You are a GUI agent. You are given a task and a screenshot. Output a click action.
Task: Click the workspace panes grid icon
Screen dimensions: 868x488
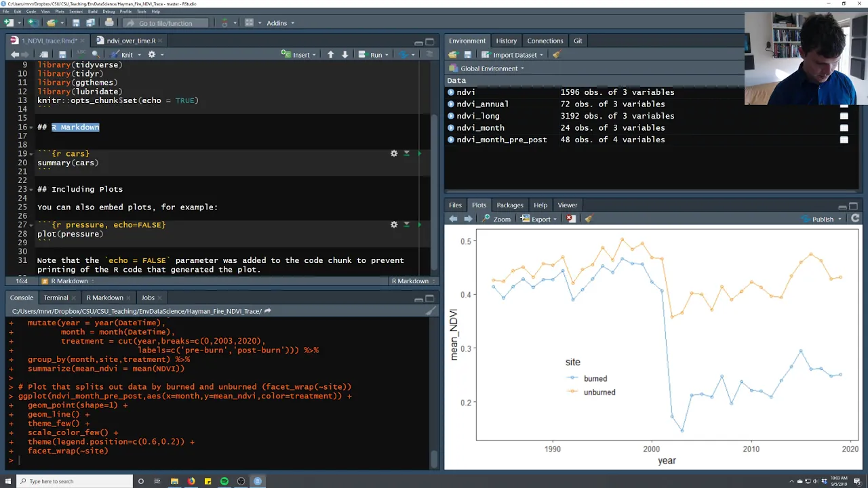(x=249, y=23)
